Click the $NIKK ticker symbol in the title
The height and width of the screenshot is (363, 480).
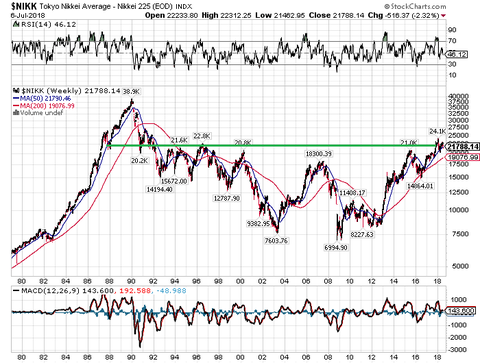click(24, 6)
